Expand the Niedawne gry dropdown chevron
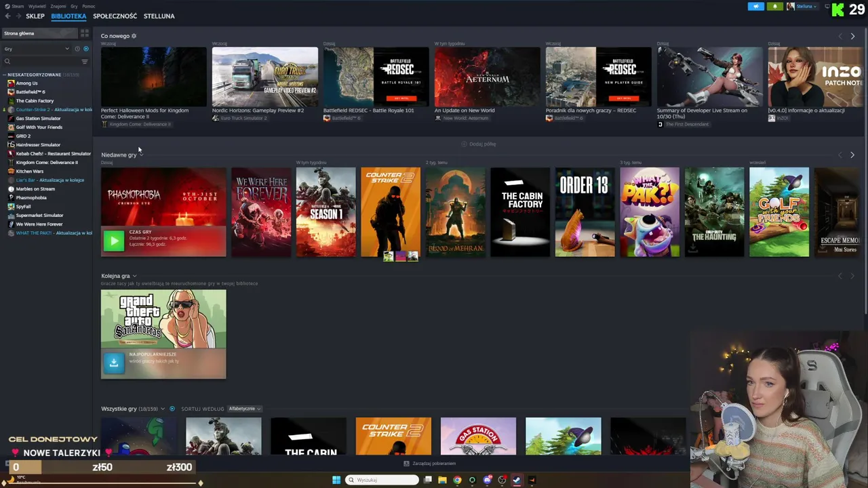The height and width of the screenshot is (488, 868). pos(140,155)
